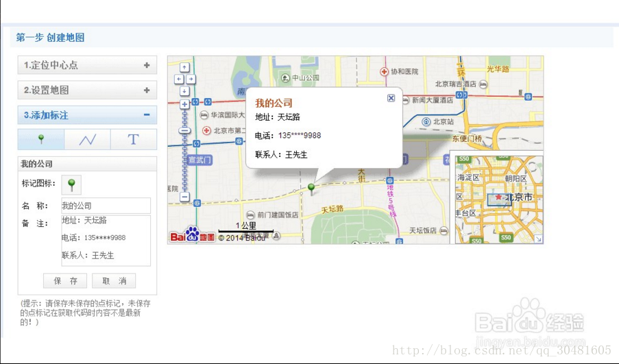Click the 宣武门 subway station label
619x364 pixels.
pyautogui.click(x=199, y=160)
